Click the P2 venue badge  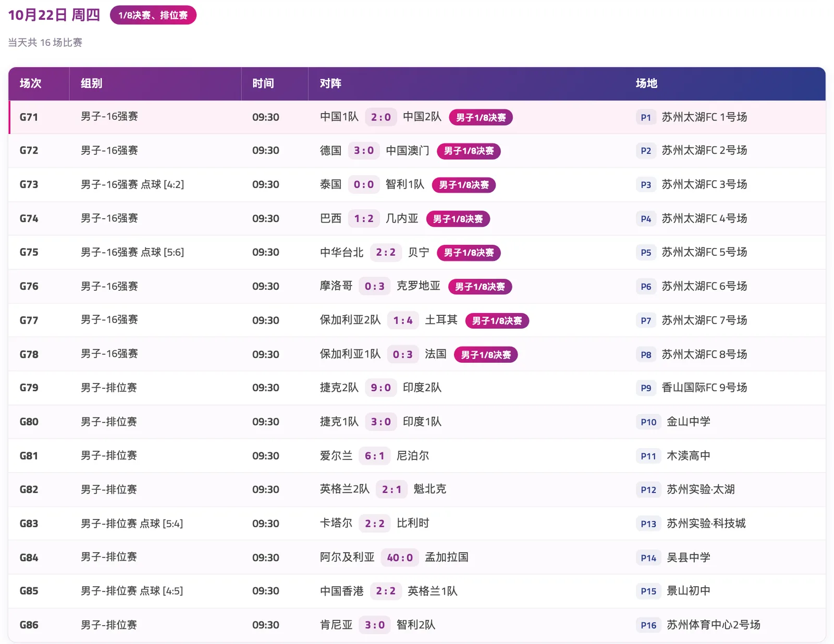[x=646, y=151]
